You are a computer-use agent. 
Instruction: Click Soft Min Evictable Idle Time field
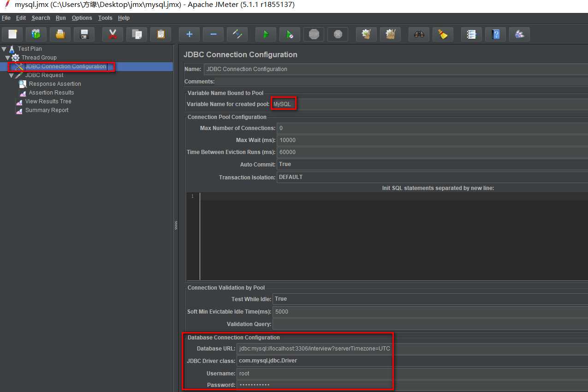click(430, 312)
